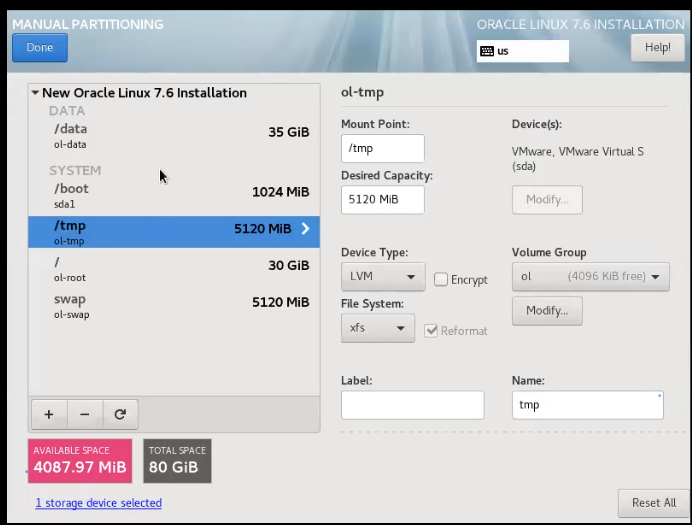Click the Desired Capacity input field
692x525 pixels.
[383, 199]
